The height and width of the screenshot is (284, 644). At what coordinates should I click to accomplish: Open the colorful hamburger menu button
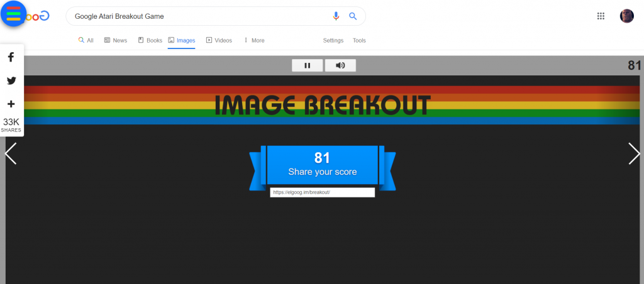pyautogui.click(x=14, y=14)
